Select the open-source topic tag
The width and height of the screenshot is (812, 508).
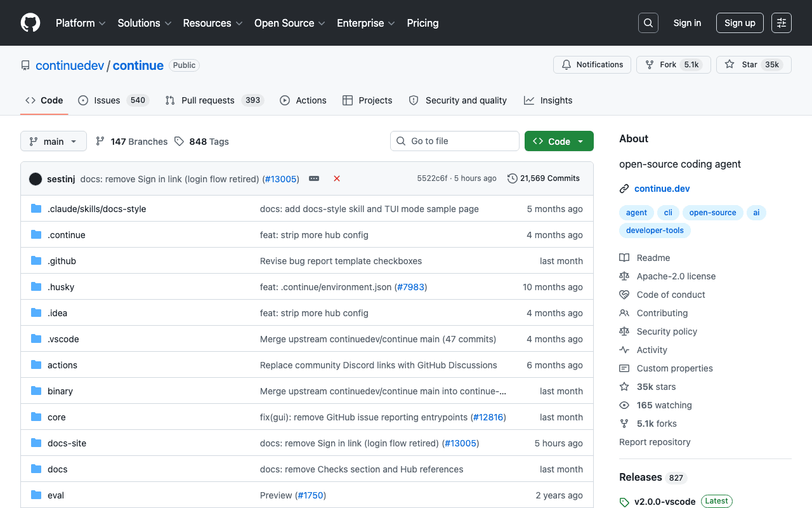pyautogui.click(x=712, y=213)
